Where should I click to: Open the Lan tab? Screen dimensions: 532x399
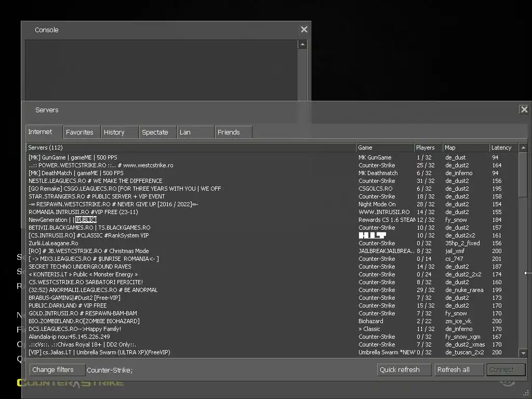195,132
